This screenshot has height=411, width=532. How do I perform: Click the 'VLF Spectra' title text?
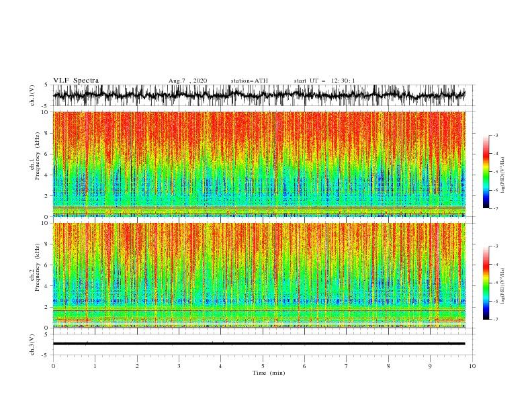coord(76,81)
